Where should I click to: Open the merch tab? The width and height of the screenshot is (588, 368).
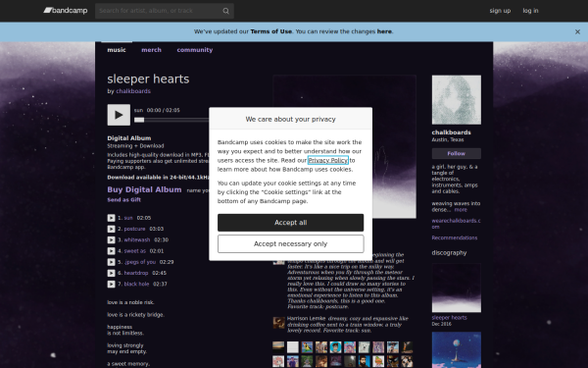pyautogui.click(x=151, y=50)
